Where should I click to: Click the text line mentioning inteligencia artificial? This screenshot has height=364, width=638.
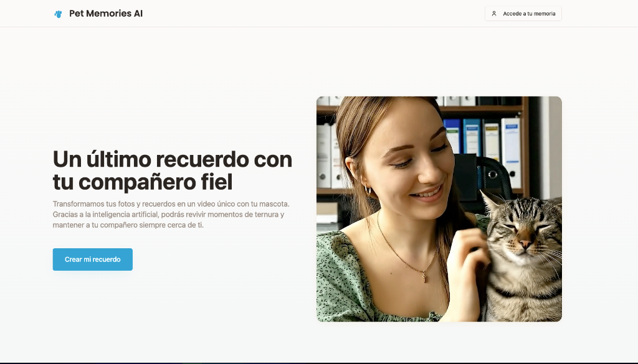(x=168, y=215)
